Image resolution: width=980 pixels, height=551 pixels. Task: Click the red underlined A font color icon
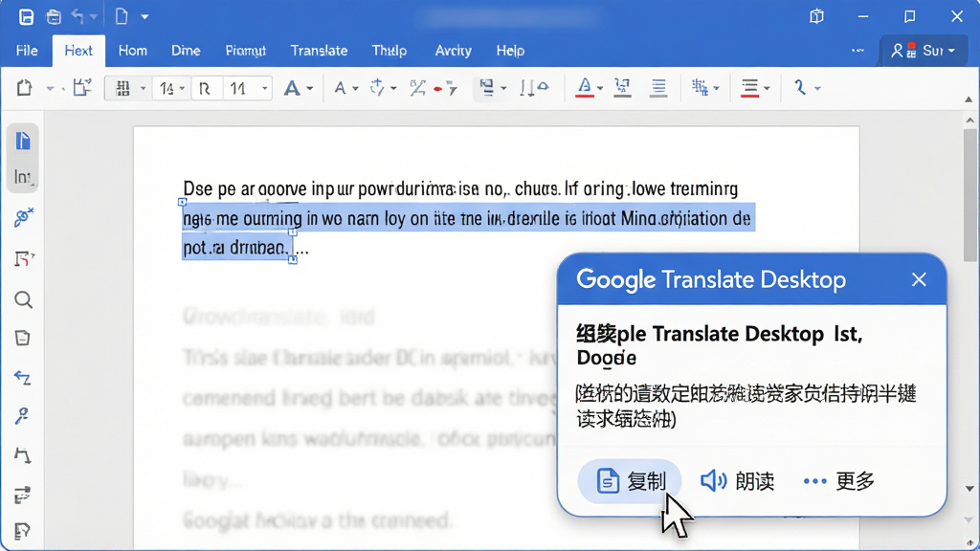[585, 88]
